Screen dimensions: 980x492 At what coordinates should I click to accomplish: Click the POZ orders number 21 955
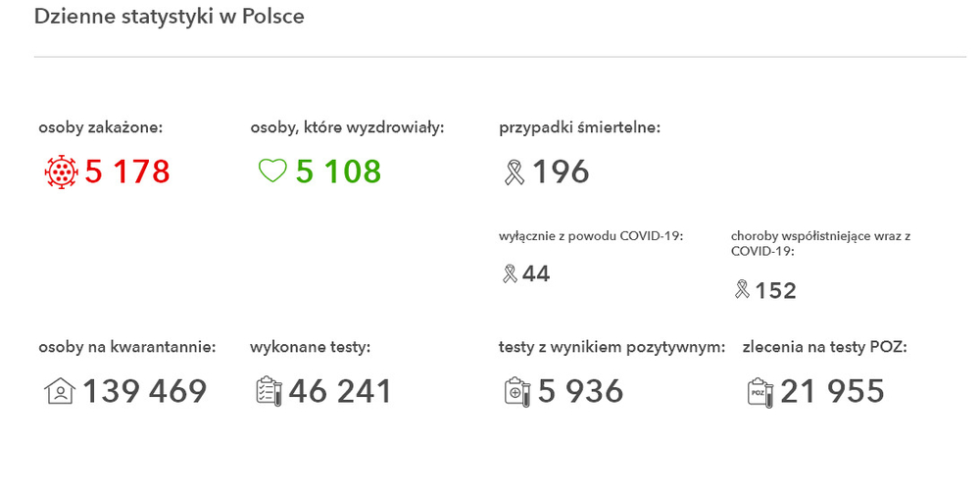[832, 391]
